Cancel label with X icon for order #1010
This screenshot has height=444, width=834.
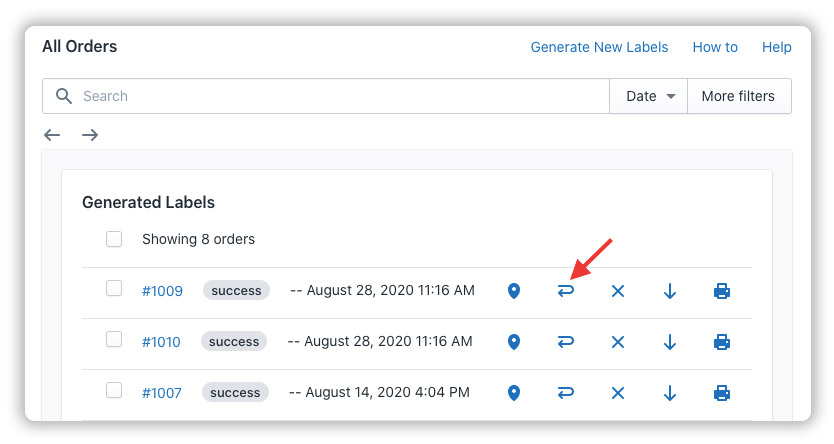(x=618, y=342)
